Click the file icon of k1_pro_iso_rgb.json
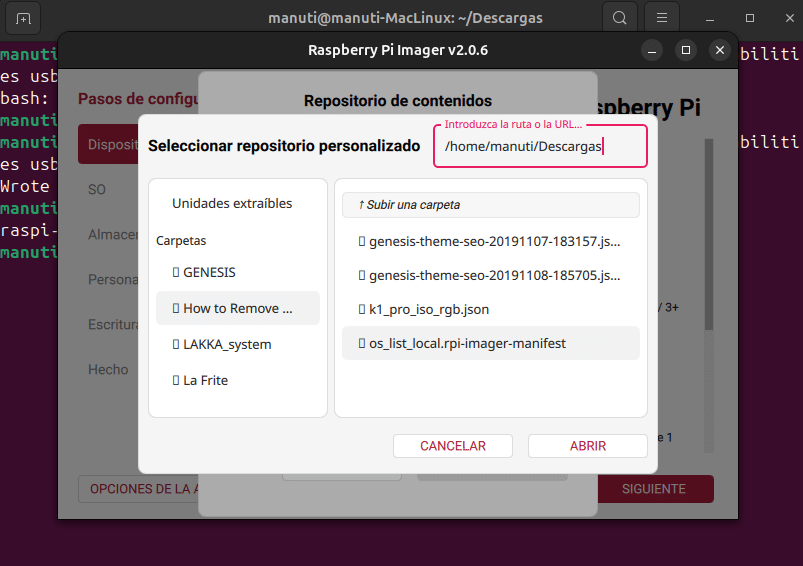 tap(362, 309)
